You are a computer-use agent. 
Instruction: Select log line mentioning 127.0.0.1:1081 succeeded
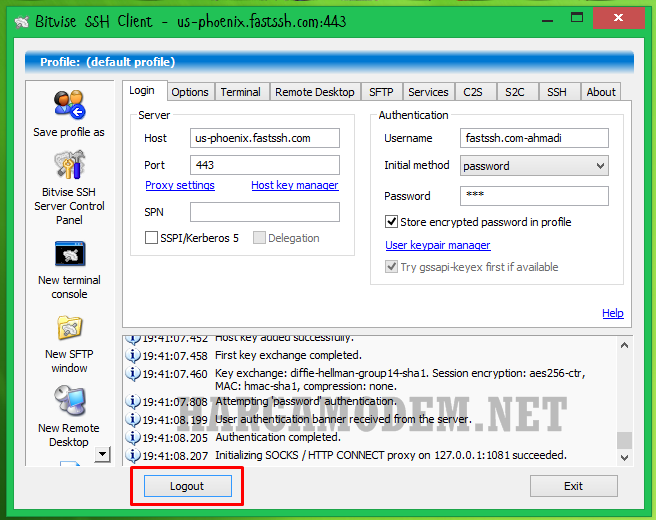[391, 455]
